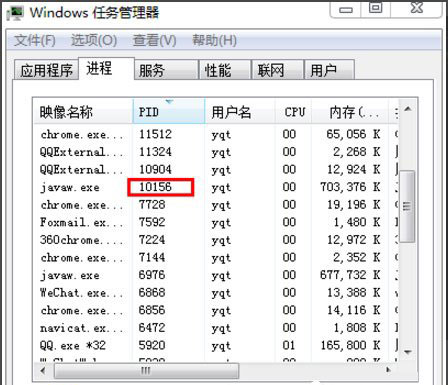Click the vertical scrollbar thumb
This screenshot has height=385, width=448.
point(407,206)
